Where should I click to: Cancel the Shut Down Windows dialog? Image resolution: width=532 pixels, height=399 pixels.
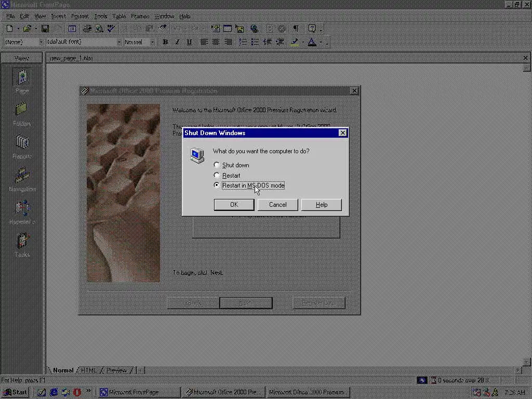coord(277,205)
